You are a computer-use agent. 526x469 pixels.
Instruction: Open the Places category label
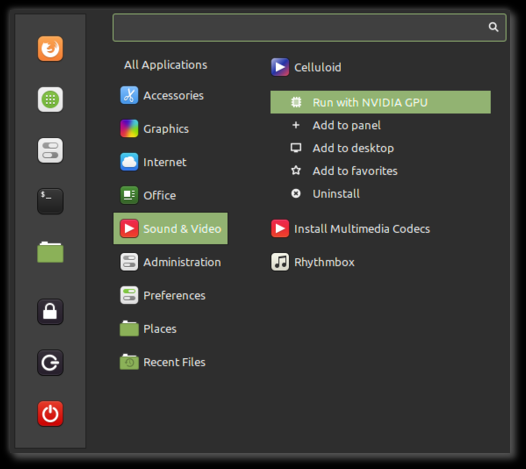[160, 329]
